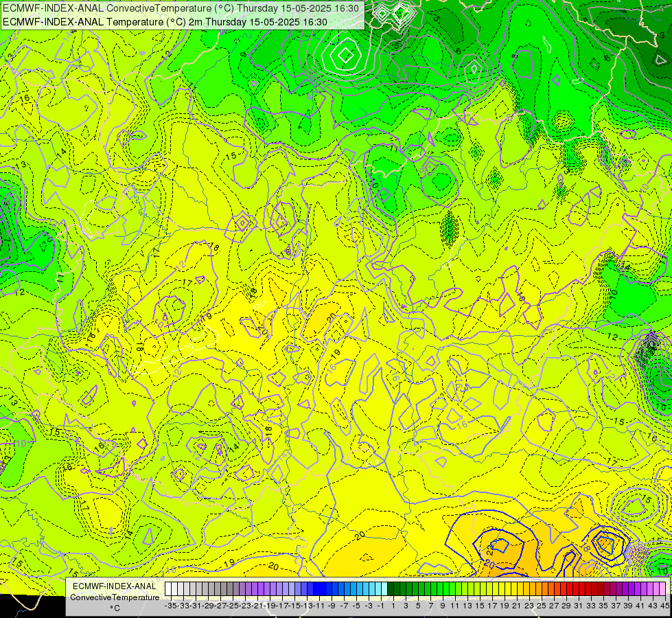Image resolution: width=672 pixels, height=618 pixels.
Task: Click the -35 value on the legend scale
Action: [x=170, y=606]
